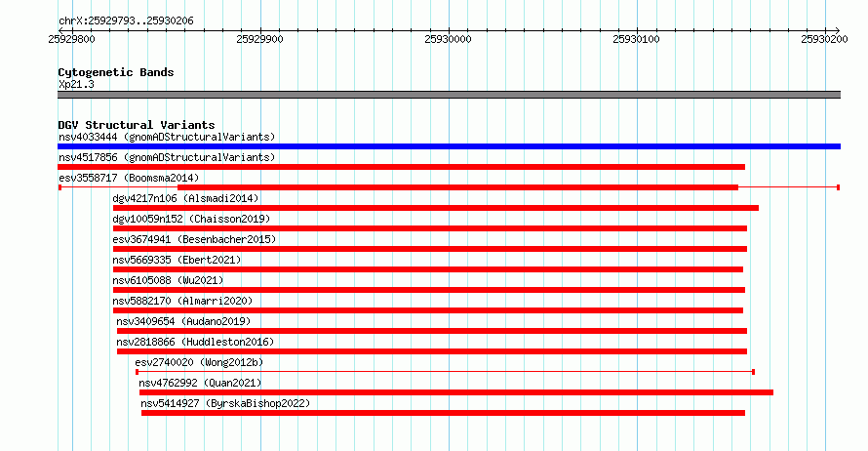Select the red nsv4517856 variant bar

[402, 167]
